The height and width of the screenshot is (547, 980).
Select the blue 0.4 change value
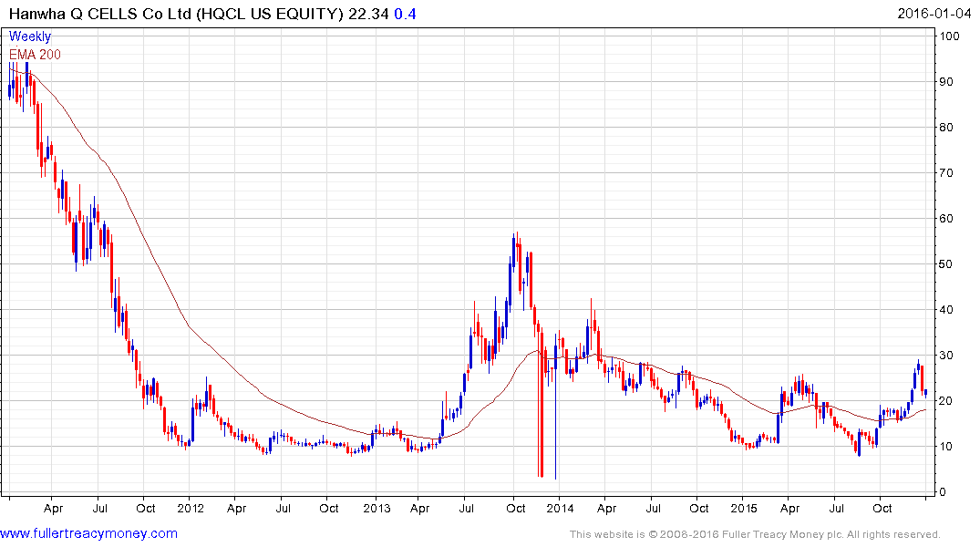[x=405, y=14]
